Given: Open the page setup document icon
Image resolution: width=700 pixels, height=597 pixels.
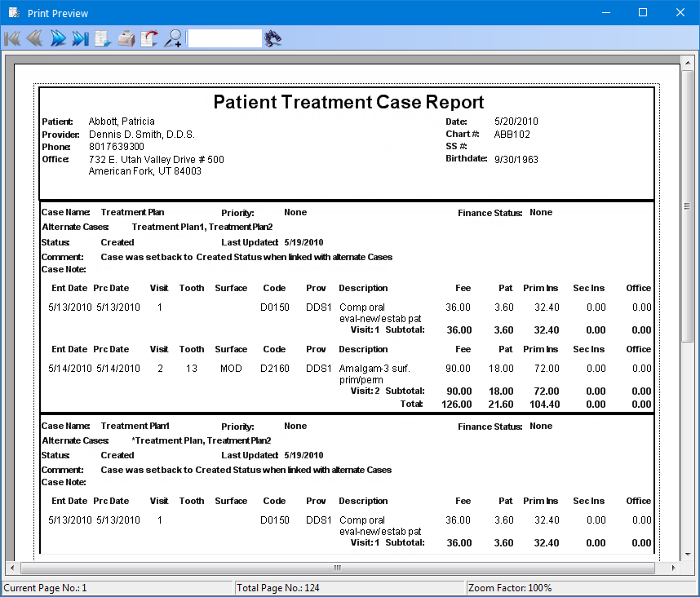Looking at the screenshot, I should [x=103, y=38].
